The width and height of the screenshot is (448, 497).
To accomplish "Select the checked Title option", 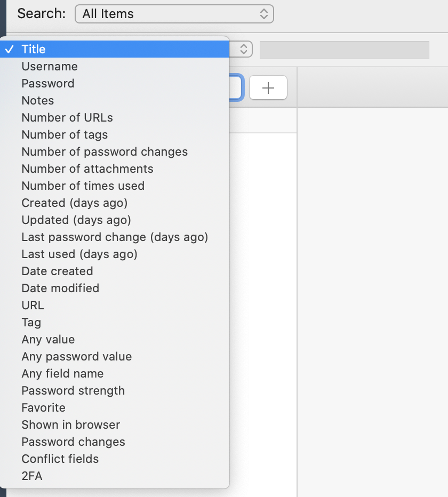I will 34,50.
